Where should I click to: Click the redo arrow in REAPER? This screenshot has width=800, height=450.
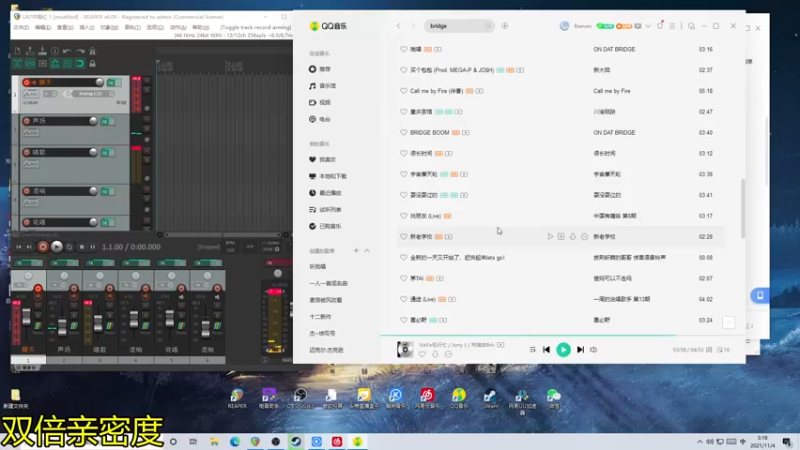pyautogui.click(x=80, y=51)
